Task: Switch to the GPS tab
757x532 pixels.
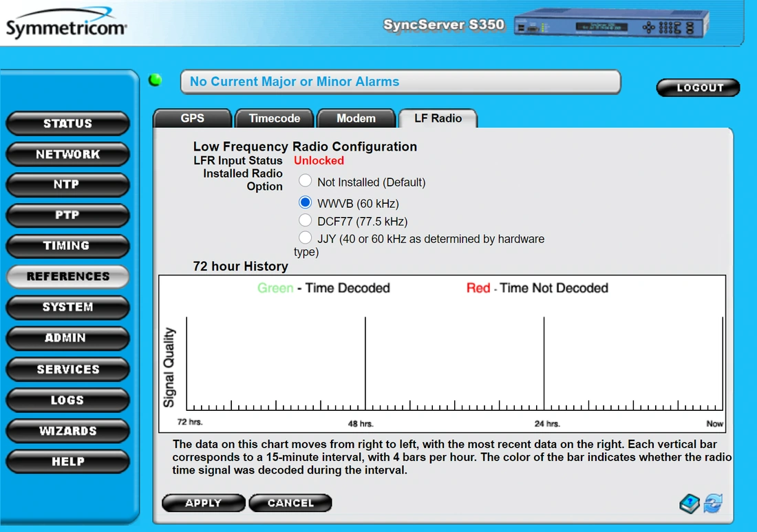Action: point(192,118)
